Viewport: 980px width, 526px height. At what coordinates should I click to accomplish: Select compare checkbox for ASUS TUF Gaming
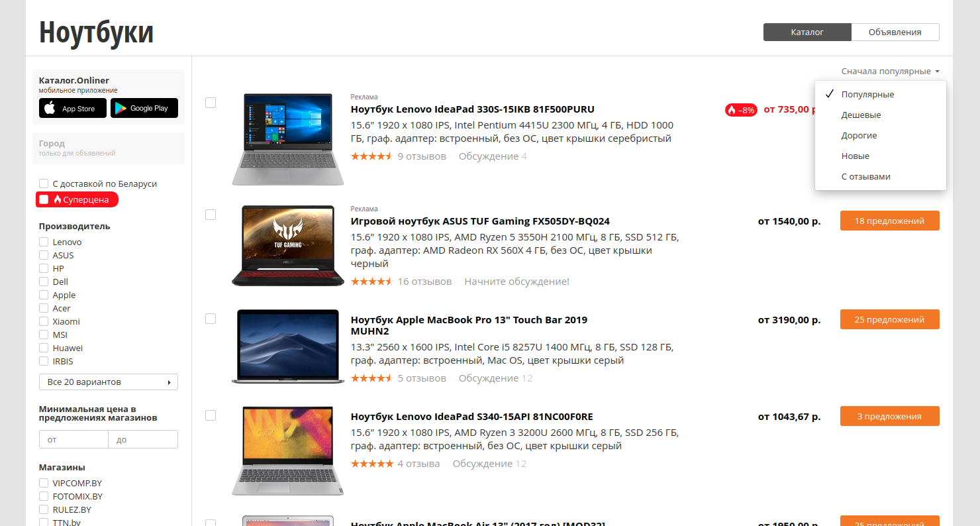[x=211, y=215]
